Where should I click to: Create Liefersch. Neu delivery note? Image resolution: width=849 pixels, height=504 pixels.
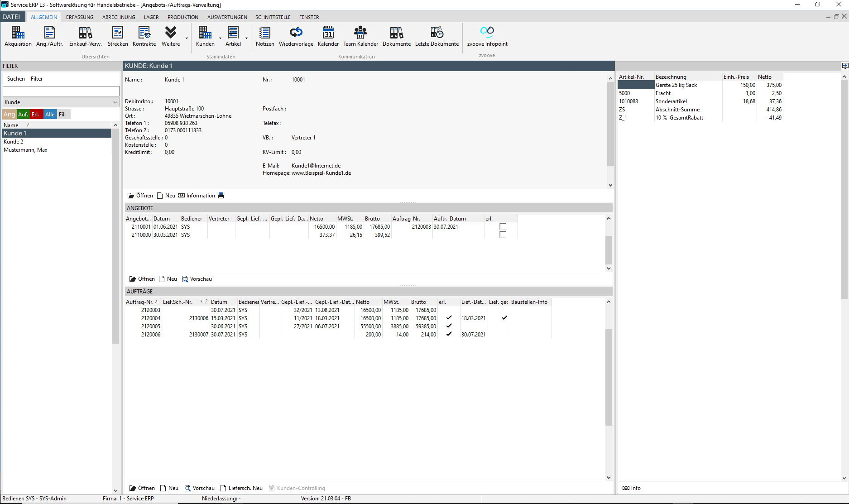pyautogui.click(x=241, y=488)
